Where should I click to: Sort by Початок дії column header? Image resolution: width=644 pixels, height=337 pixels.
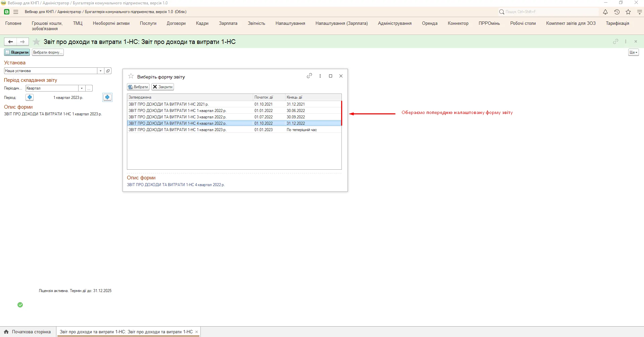[269, 97]
